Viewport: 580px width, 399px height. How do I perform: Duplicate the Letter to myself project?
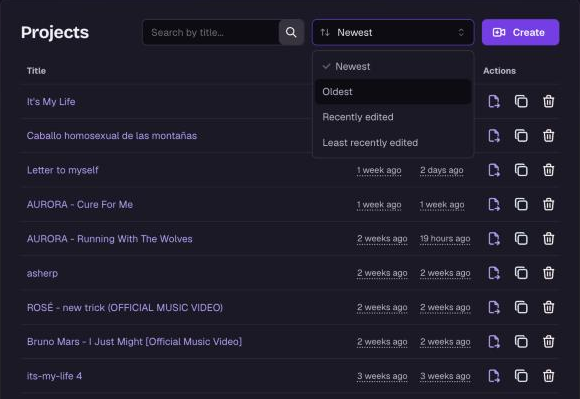coord(521,170)
